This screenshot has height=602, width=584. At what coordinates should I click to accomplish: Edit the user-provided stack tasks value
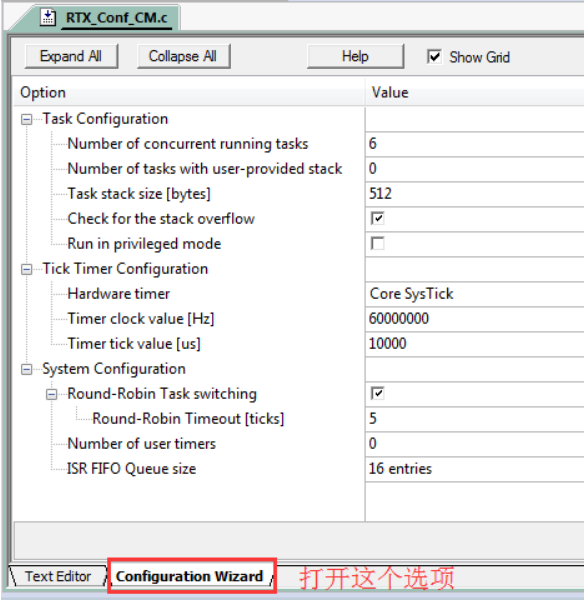(475, 169)
